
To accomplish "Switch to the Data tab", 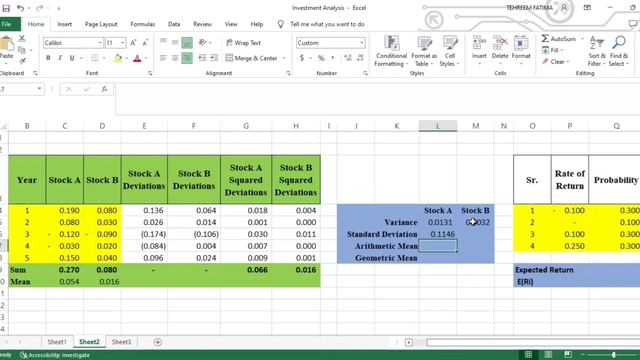I will click(x=174, y=24).
